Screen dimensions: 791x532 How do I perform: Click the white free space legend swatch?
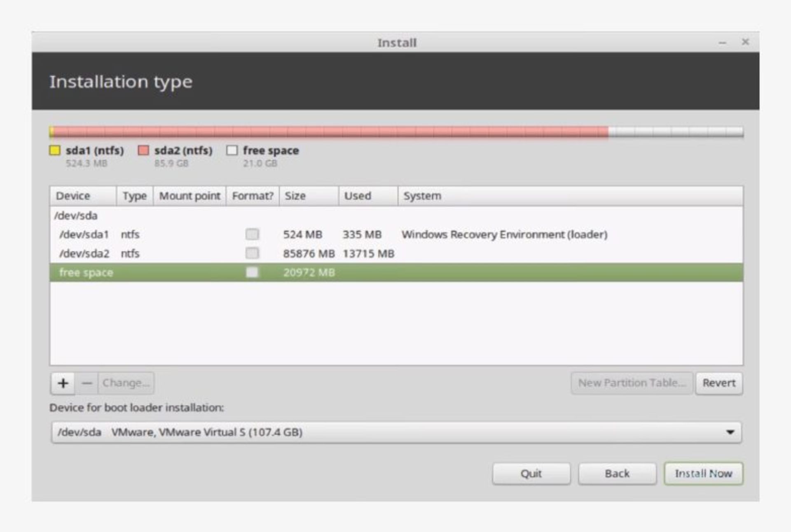coord(232,150)
